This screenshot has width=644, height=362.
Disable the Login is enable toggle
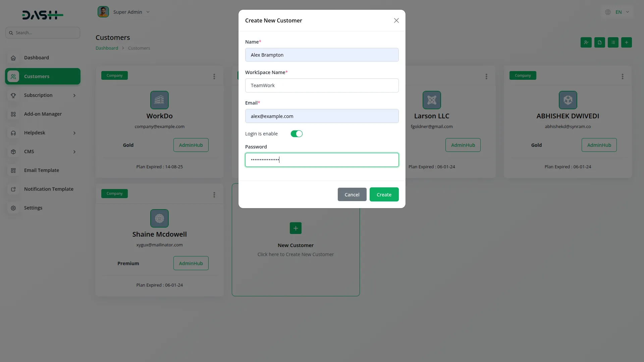297,134
